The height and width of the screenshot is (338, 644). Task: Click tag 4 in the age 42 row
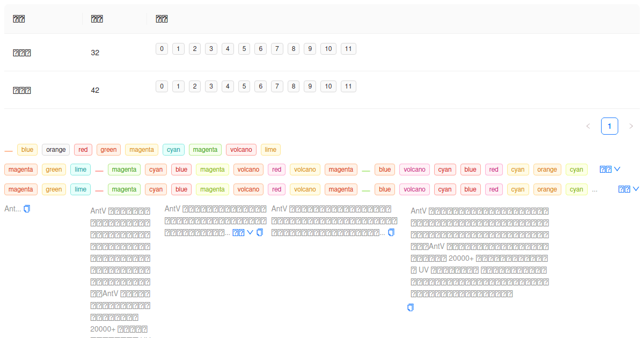228,86
